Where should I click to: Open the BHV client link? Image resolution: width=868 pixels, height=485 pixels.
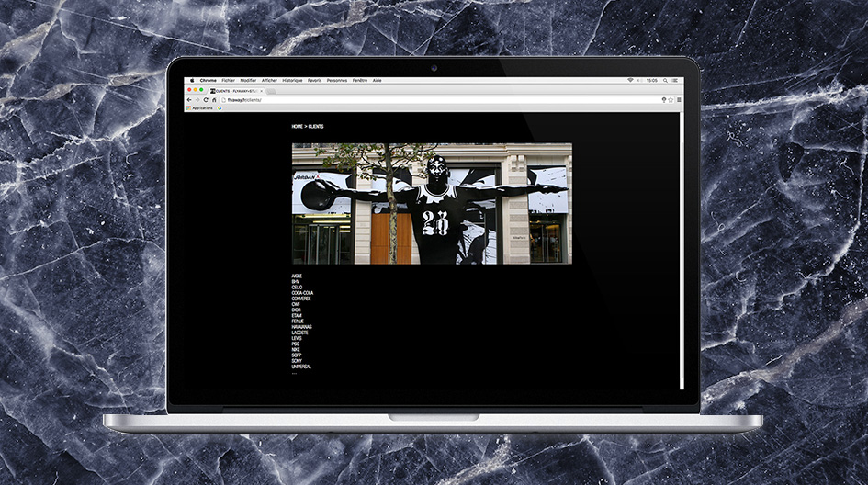coord(295,281)
